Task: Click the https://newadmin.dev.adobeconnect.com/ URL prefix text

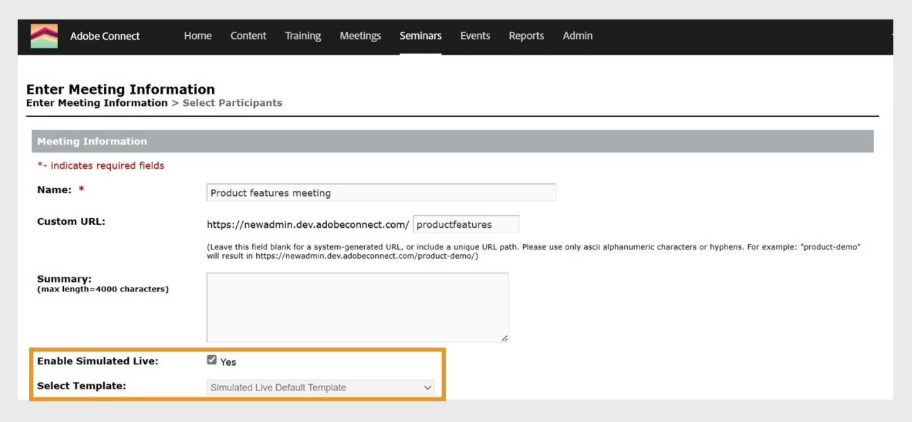Action: coord(308,224)
